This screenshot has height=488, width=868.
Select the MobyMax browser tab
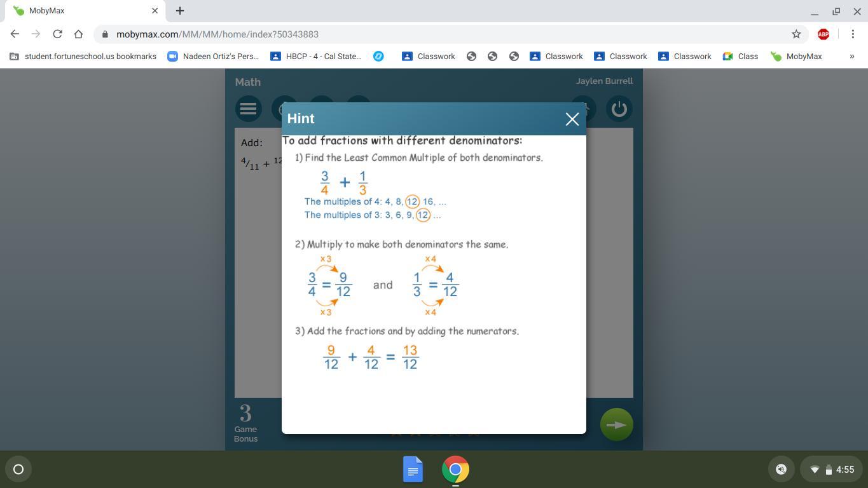[86, 11]
